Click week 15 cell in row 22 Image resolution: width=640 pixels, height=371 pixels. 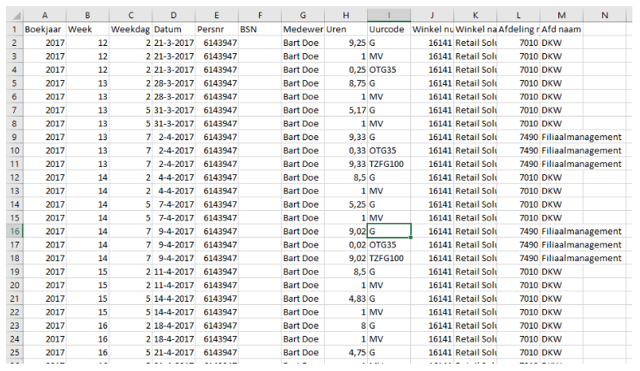(88, 312)
